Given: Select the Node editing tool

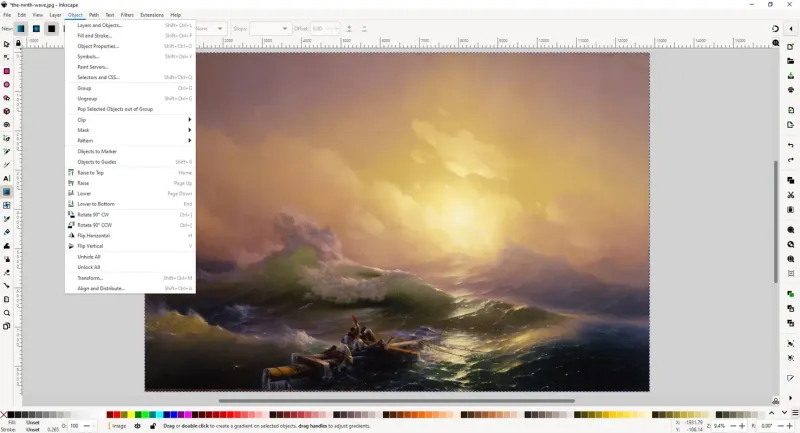Looking at the screenshot, I should point(7,58).
